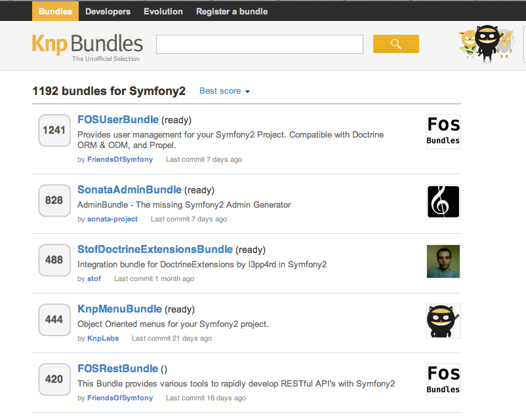The width and height of the screenshot is (526, 420).
Task: Click 'Last commit 16 days ago' text
Action: pos(206,398)
